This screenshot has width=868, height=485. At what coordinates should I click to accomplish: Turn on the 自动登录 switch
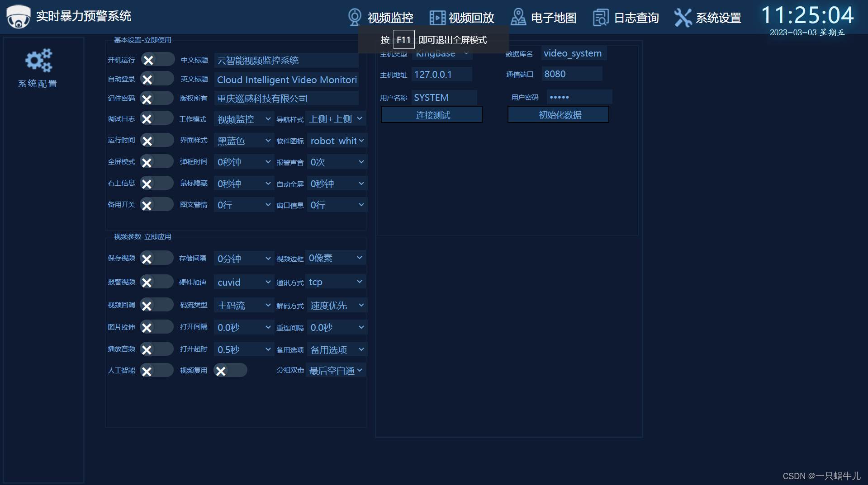point(157,78)
